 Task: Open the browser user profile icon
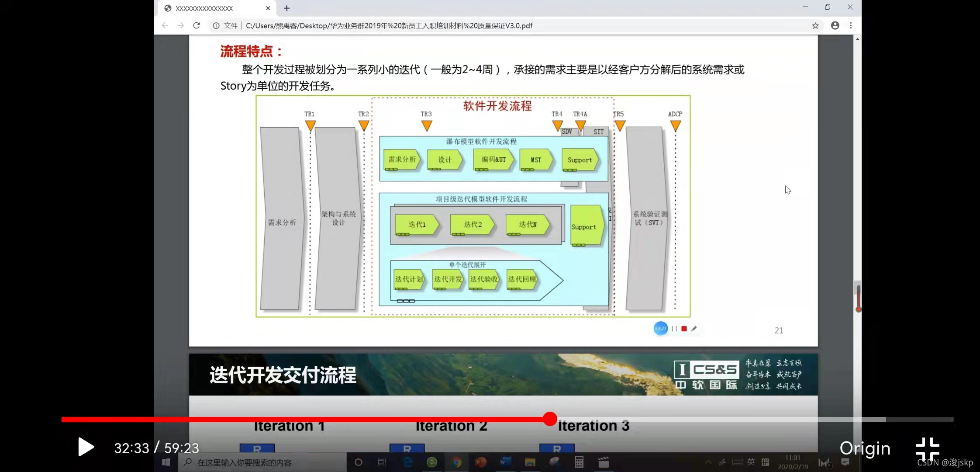(835, 26)
